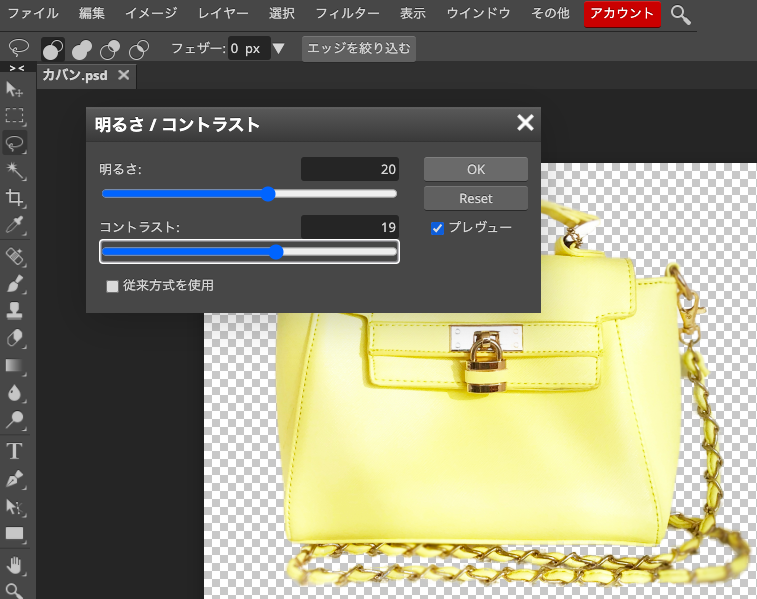
Task: Select the Rectangle Select tool
Action: pyautogui.click(x=14, y=115)
